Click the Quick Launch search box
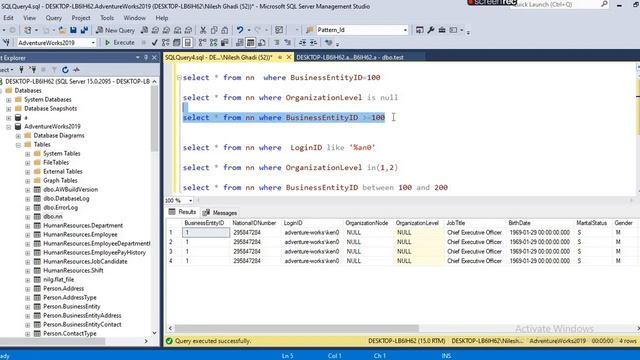The height and width of the screenshot is (360, 640). point(559,4)
